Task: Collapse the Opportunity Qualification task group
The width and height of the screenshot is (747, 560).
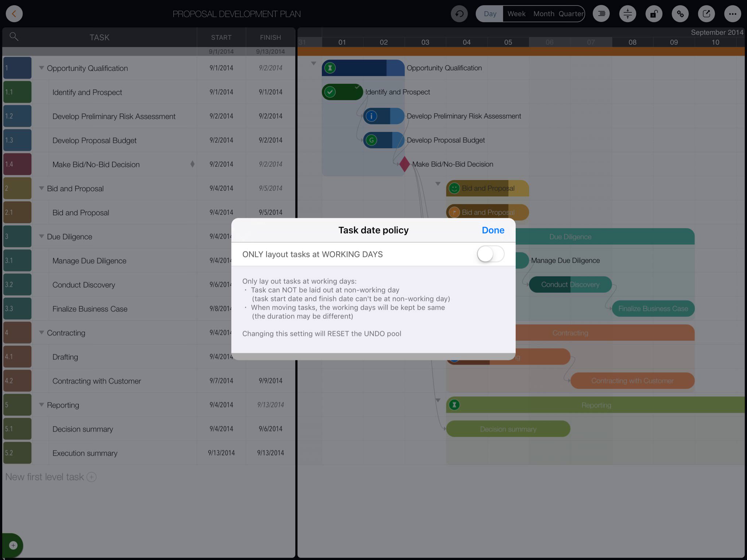Action: 42,68
